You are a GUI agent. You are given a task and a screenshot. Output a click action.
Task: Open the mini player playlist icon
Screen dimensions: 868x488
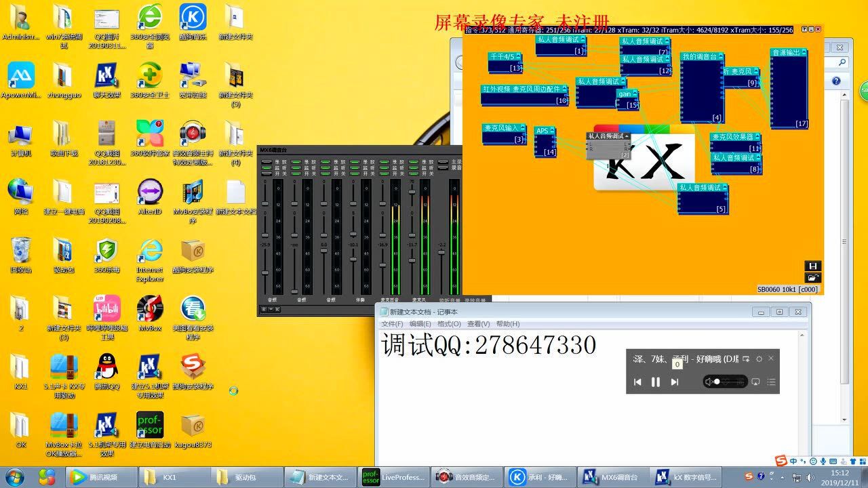click(x=771, y=382)
